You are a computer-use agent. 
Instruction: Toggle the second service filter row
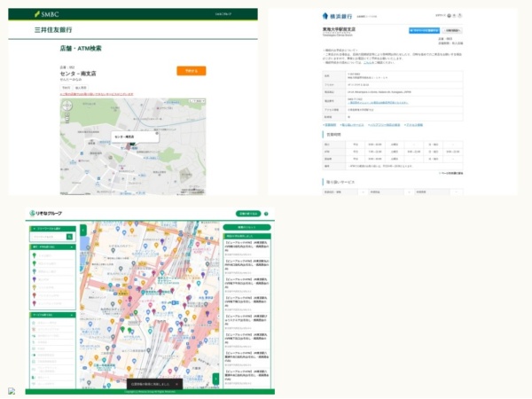(52, 330)
